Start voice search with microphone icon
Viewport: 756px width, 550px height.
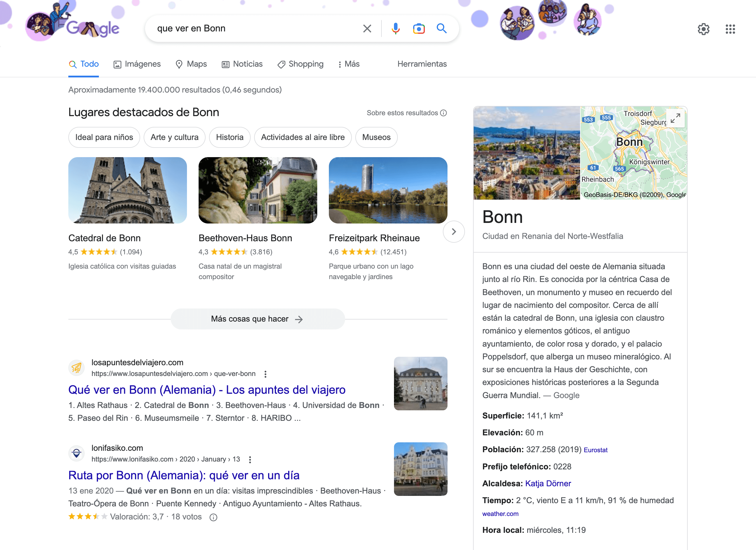395,29
